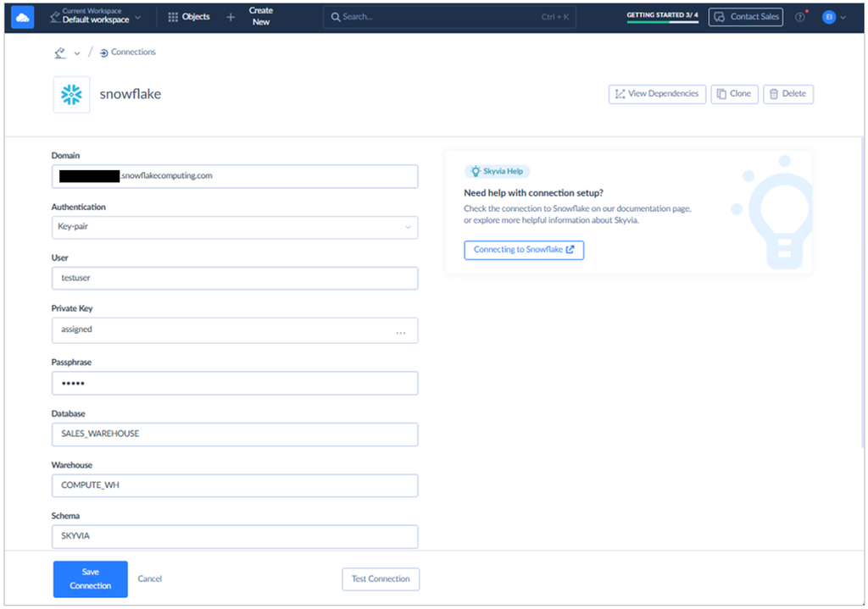Click the Contact Sales button
Screen dimensions: 868x609
(746, 17)
